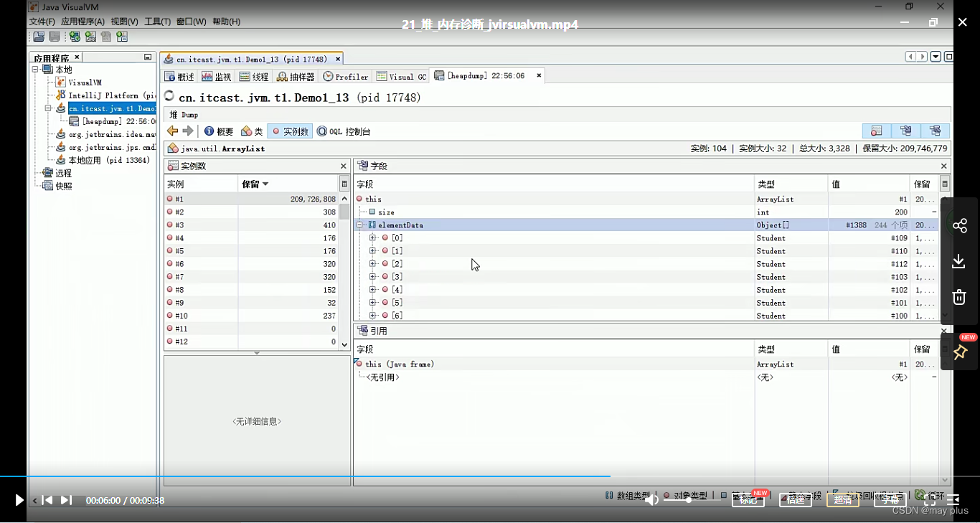
Task: Click the grayed fifth main toolbar icon
Action: (x=106, y=37)
